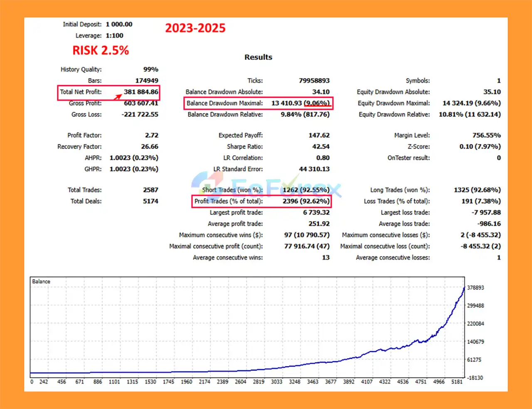Click Total Deals value 5174
Image resolution: width=532 pixels, height=409 pixels.
(150, 201)
